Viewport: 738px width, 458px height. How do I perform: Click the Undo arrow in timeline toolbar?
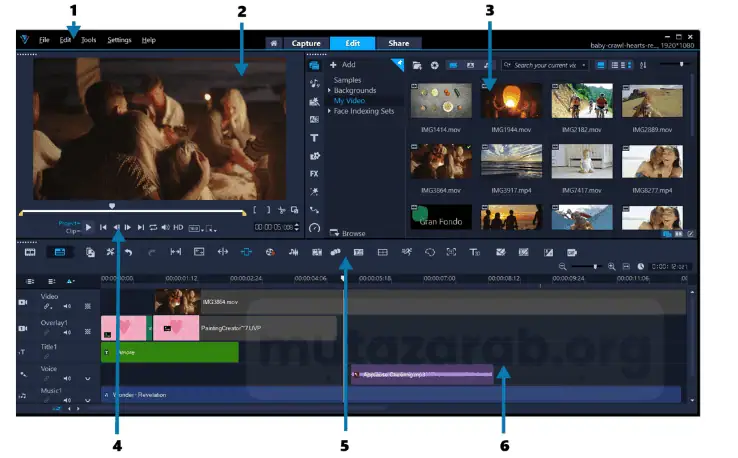pos(128,252)
